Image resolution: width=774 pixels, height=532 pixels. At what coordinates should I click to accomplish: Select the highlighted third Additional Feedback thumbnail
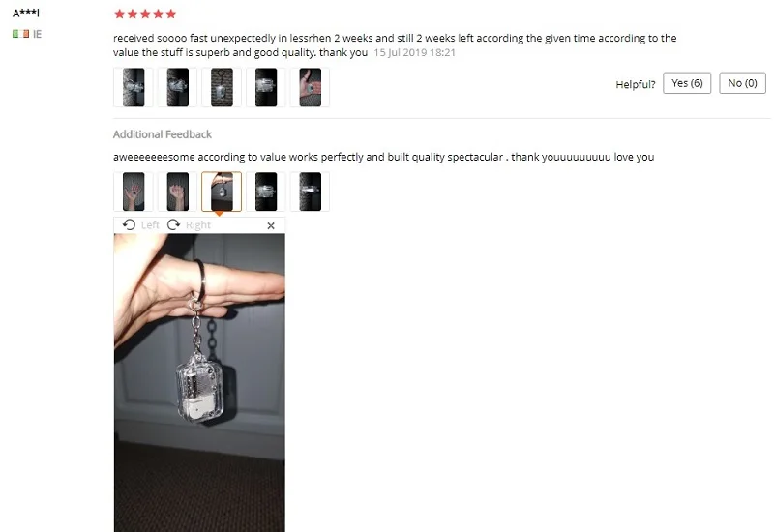222,192
